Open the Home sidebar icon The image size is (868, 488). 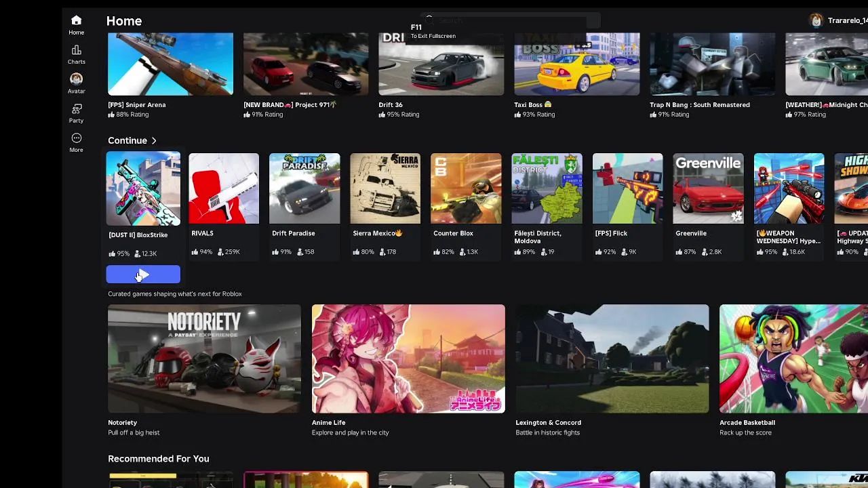coord(76,25)
